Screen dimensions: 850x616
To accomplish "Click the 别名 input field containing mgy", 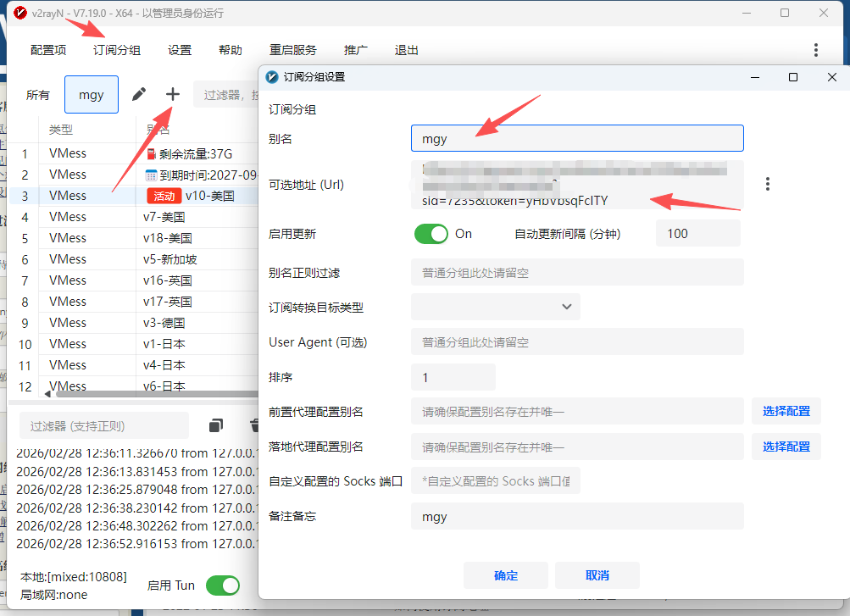I will click(x=577, y=139).
